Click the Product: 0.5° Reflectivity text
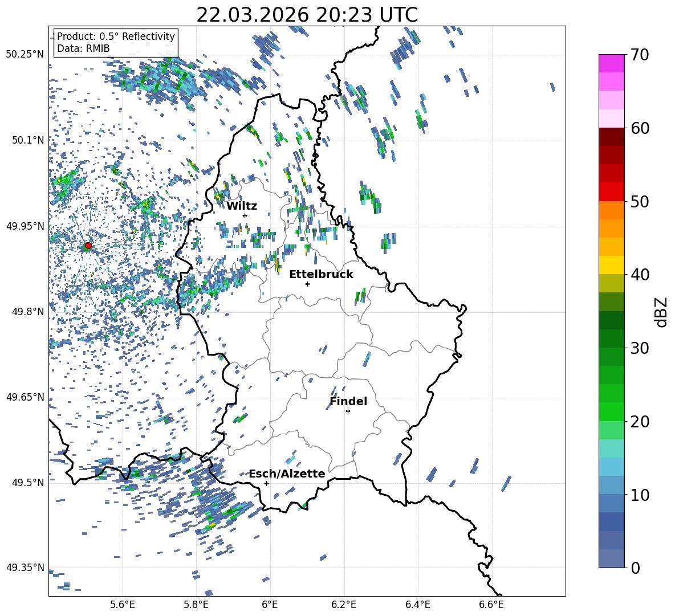 [x=116, y=36]
